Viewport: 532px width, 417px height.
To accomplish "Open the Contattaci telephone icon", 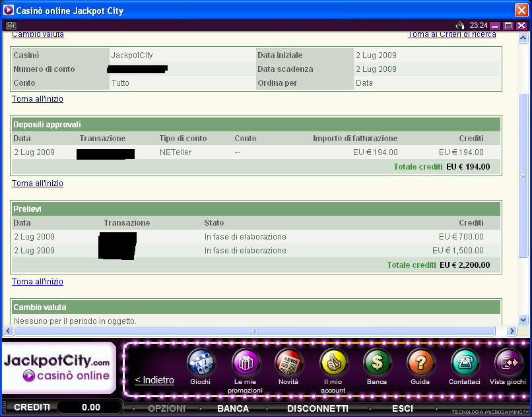I will [465, 363].
